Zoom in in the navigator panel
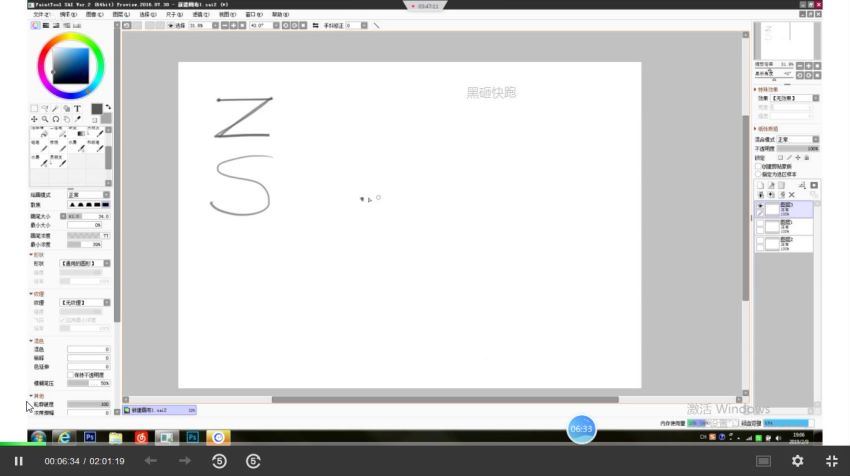 [808, 66]
